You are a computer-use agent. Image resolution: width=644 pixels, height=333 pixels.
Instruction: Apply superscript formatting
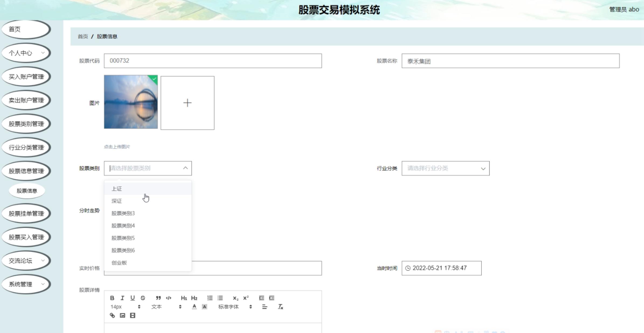point(245,298)
